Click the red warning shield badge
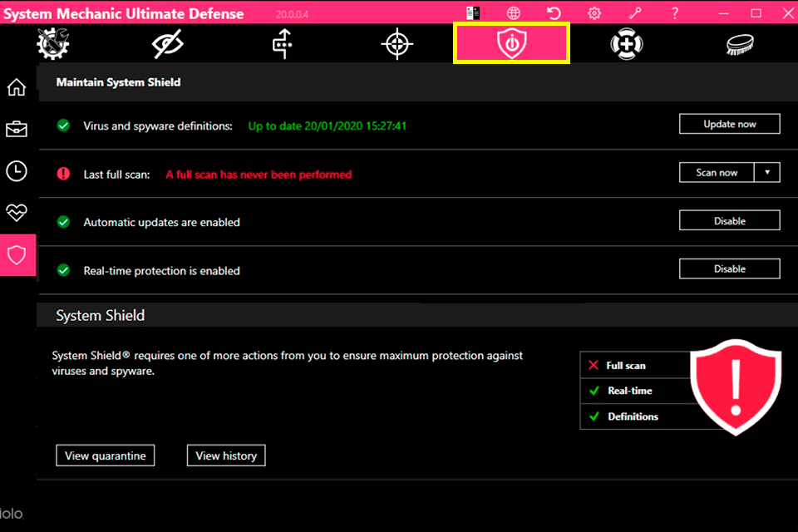This screenshot has width=798, height=532. click(736, 386)
